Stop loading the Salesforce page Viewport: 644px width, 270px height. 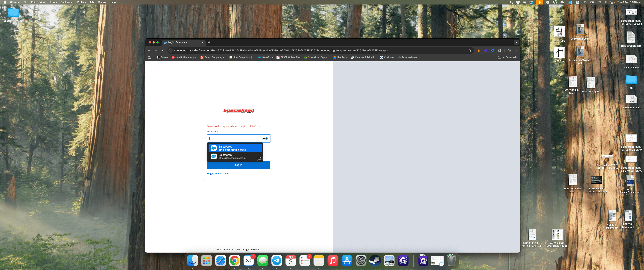[162, 50]
